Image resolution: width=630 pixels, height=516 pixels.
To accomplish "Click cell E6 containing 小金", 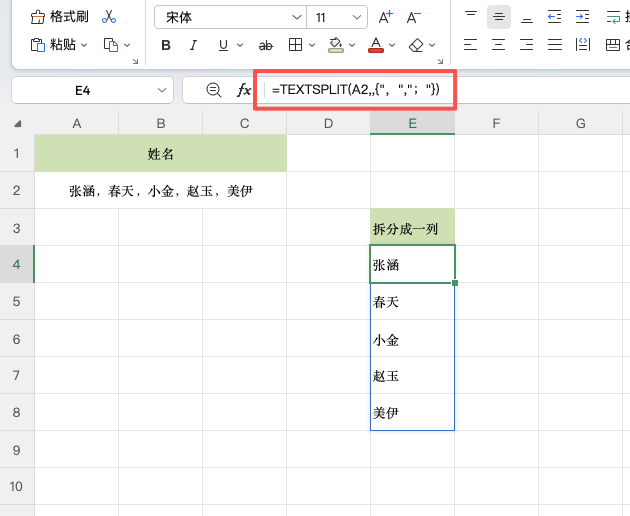I will pyautogui.click(x=412, y=338).
